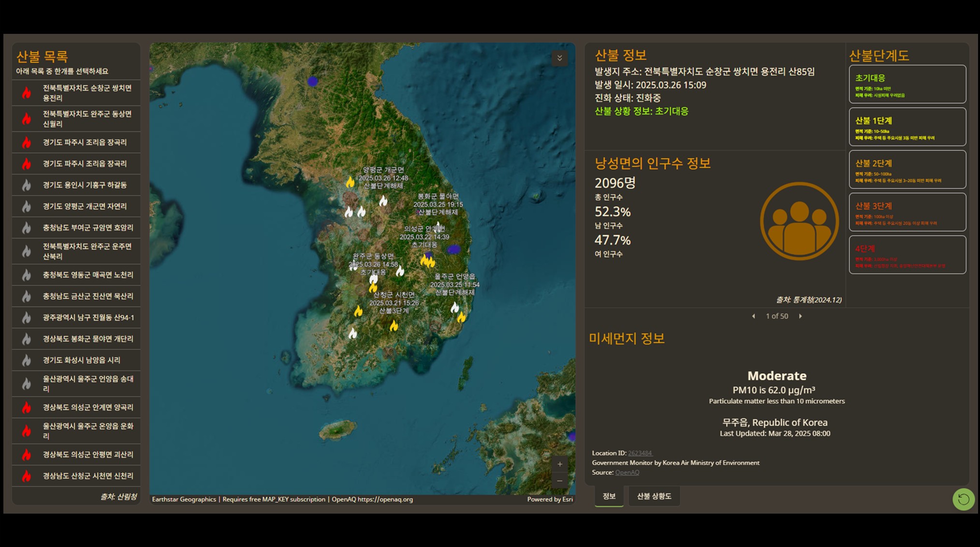Click gray flame icon beside 용인시 기흥구 하갈동
The width and height of the screenshot is (980, 547).
(27, 185)
